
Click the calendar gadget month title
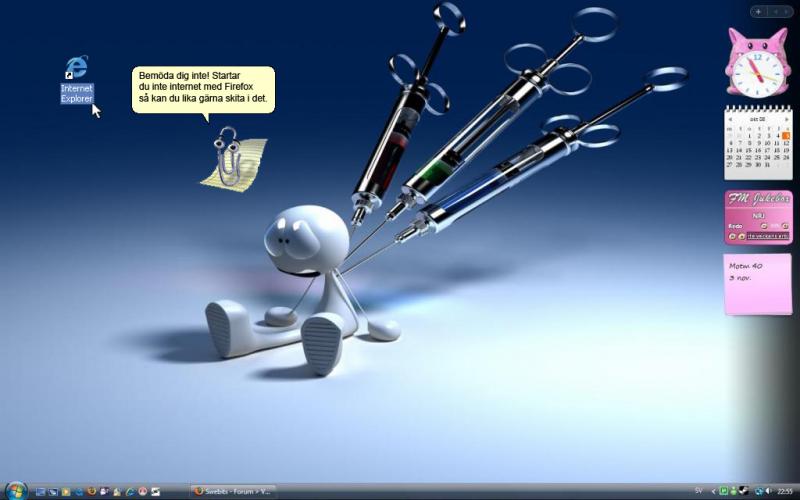coord(758,119)
